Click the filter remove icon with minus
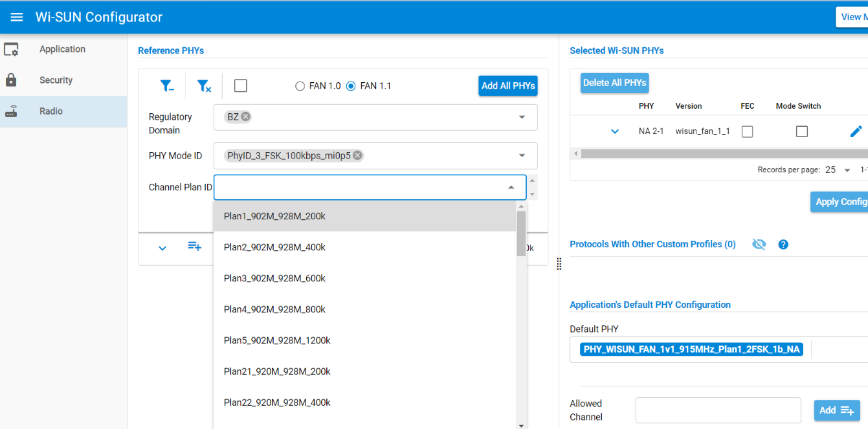The height and width of the screenshot is (429, 868). (x=167, y=86)
